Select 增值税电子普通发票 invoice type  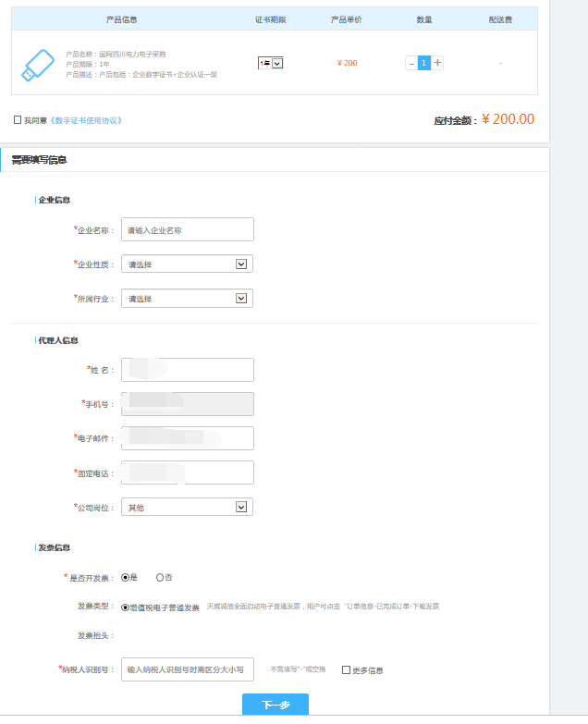click(x=126, y=607)
